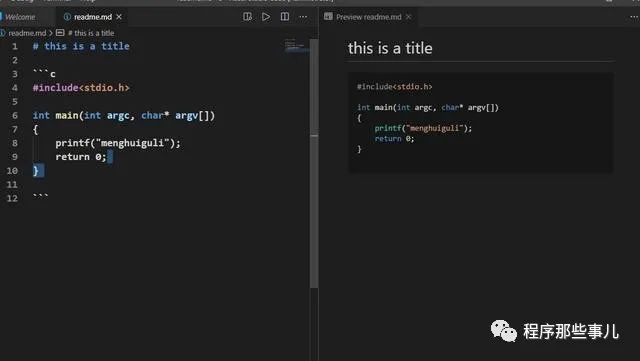Click #include<stdio.h> in the preview

point(395,87)
